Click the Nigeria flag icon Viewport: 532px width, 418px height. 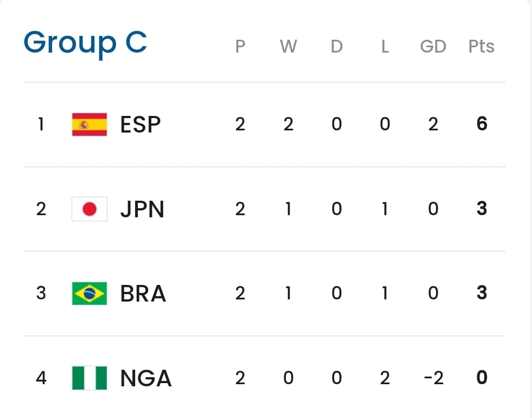click(x=90, y=378)
